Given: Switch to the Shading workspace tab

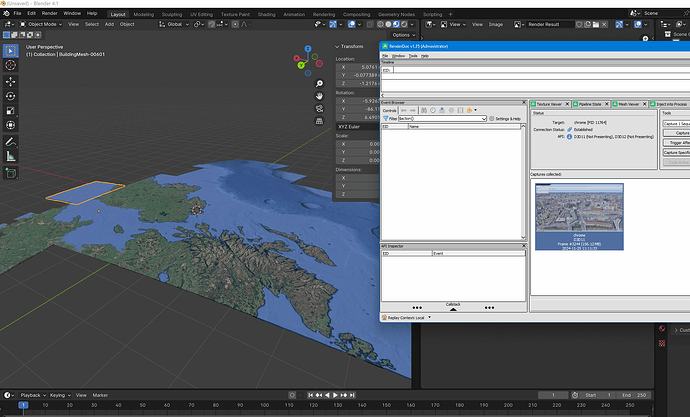Looking at the screenshot, I should (266, 14).
